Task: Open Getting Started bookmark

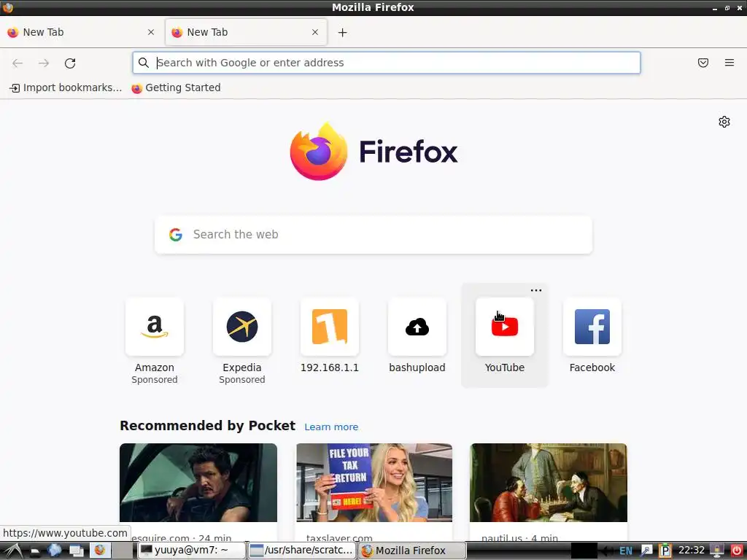Action: 177,87
